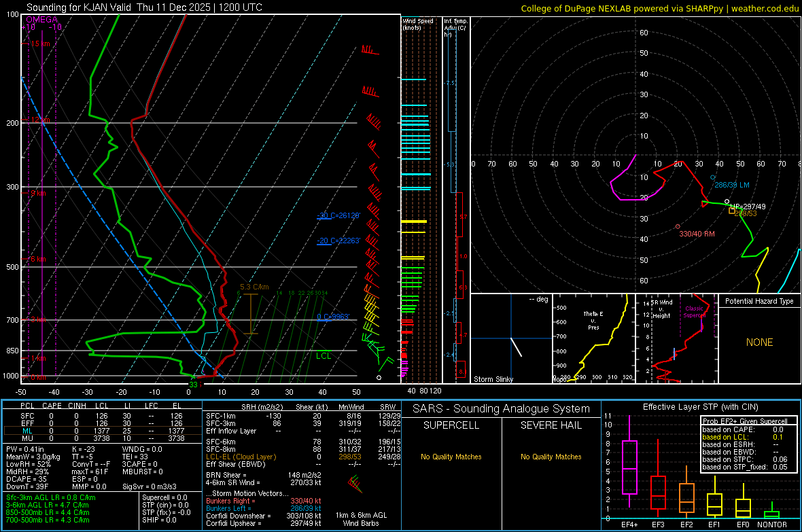Open the Theta-E v. Pres inset
Screen dimensions: 802x532
tap(594, 338)
